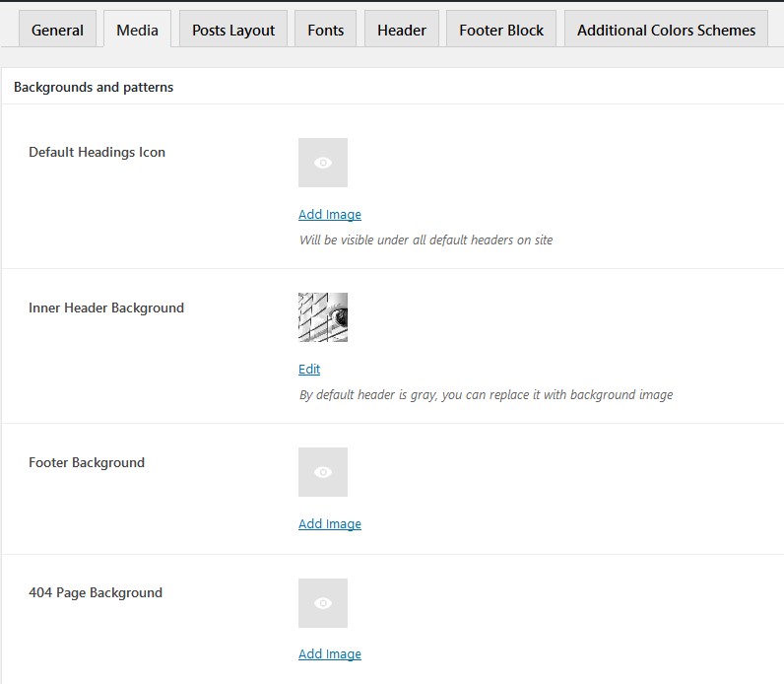784x684 pixels.
Task: Go to the Fonts tab
Action: pyautogui.click(x=325, y=30)
